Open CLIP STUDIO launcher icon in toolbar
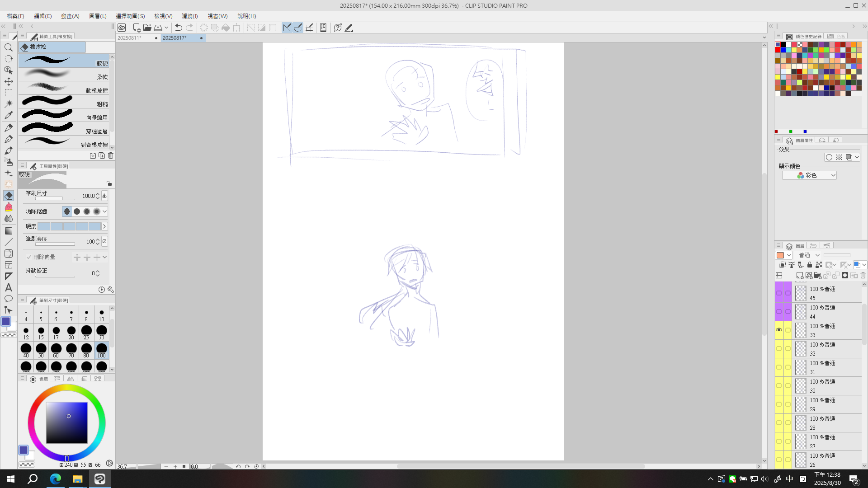Viewport: 868px width, 488px height. 122,28
